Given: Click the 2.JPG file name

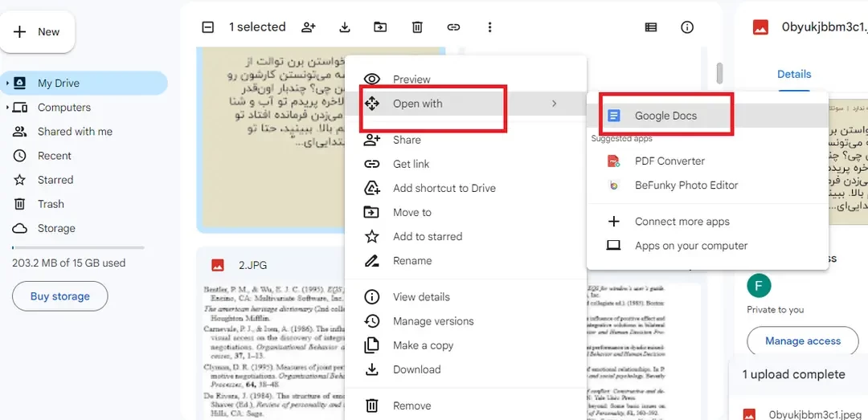Looking at the screenshot, I should 253,265.
